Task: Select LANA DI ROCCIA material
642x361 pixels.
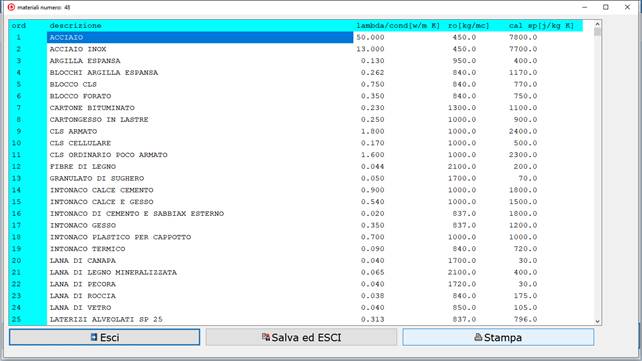Action: pos(295,296)
